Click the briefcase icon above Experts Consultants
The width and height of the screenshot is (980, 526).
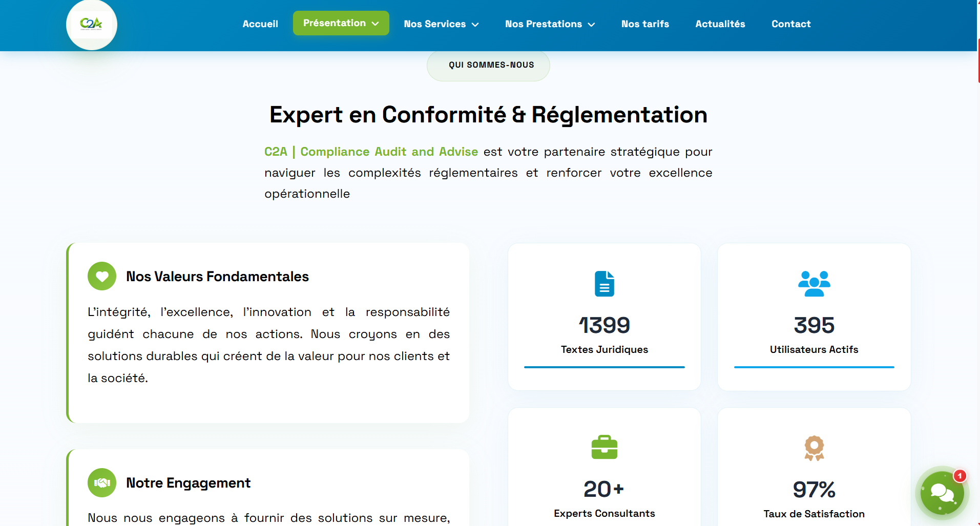coord(604,447)
